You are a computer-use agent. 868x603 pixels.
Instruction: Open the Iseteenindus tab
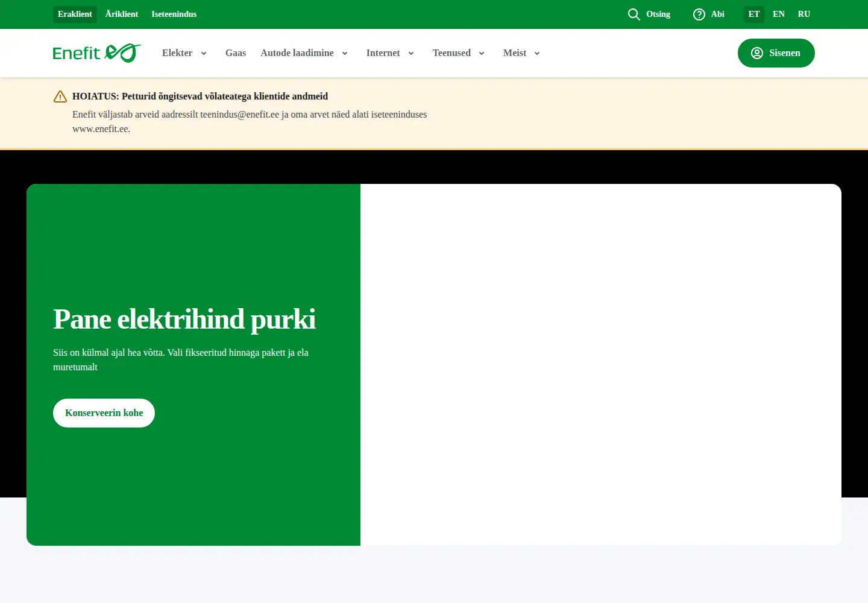174,14
